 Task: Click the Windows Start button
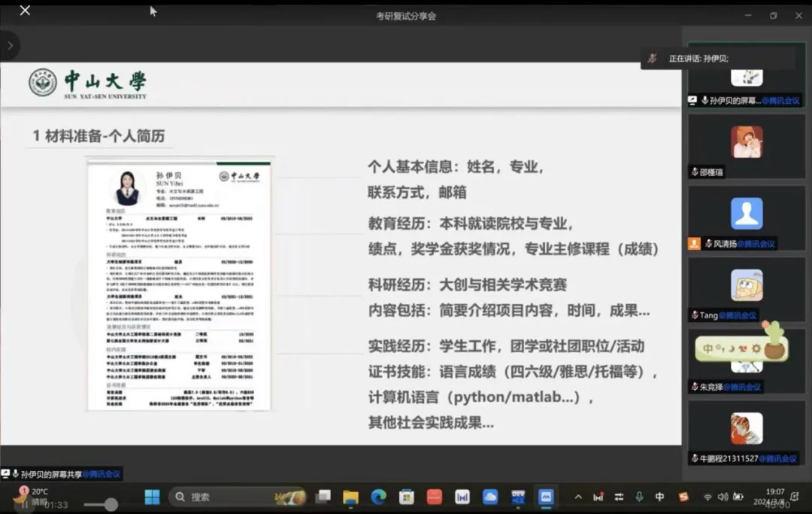tap(152, 497)
